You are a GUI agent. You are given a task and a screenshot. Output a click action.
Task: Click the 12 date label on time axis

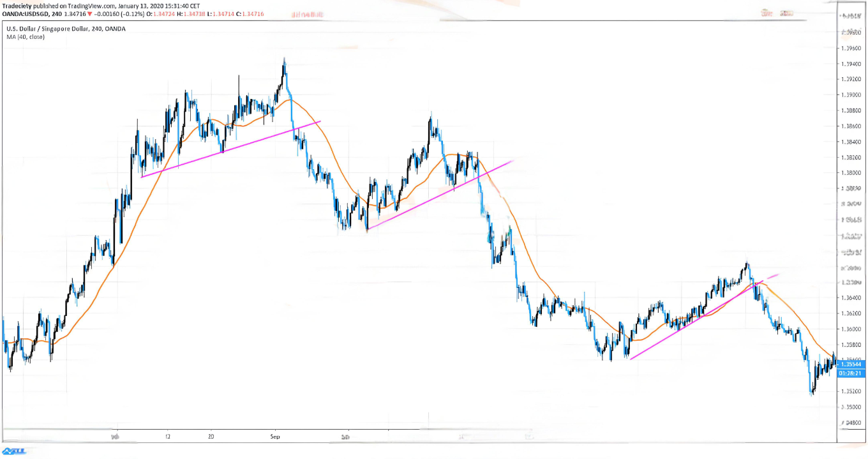(x=167, y=437)
